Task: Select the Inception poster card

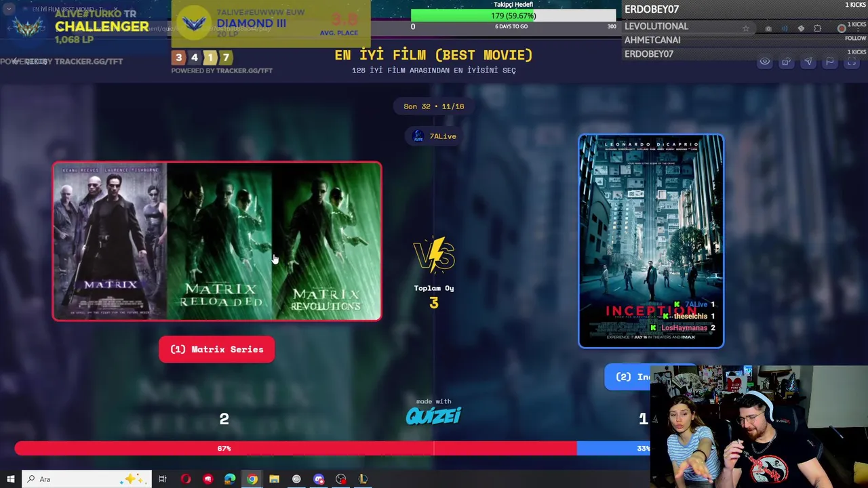Action: click(x=651, y=241)
